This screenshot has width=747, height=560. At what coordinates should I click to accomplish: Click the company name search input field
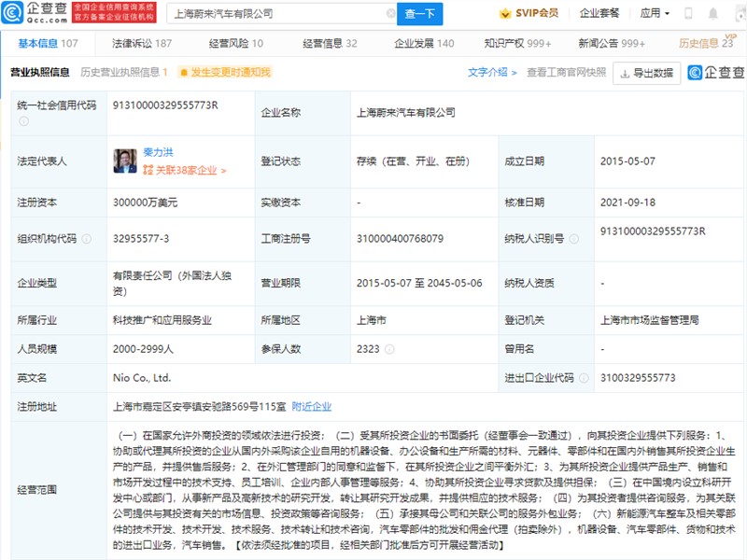coord(275,14)
